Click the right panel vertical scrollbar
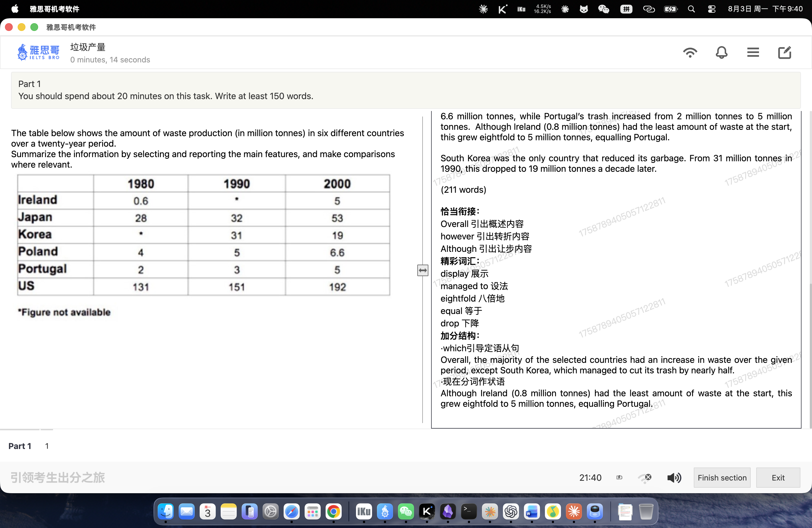Image resolution: width=812 pixels, height=528 pixels. coord(810,270)
